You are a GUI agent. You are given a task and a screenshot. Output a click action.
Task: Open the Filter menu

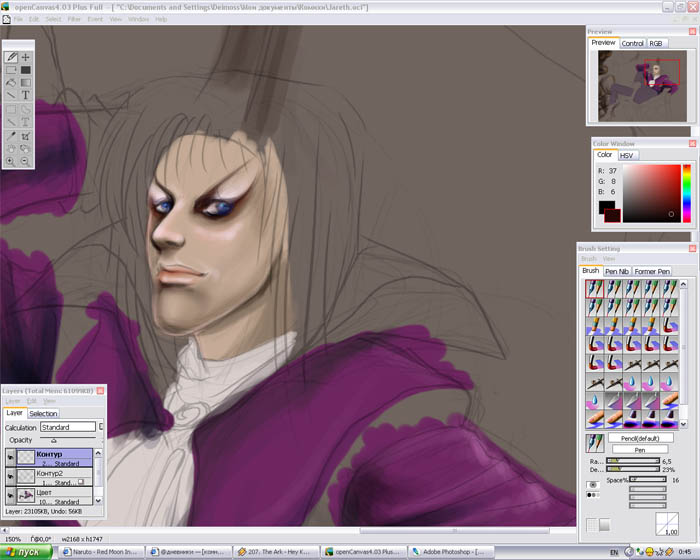pos(74,19)
